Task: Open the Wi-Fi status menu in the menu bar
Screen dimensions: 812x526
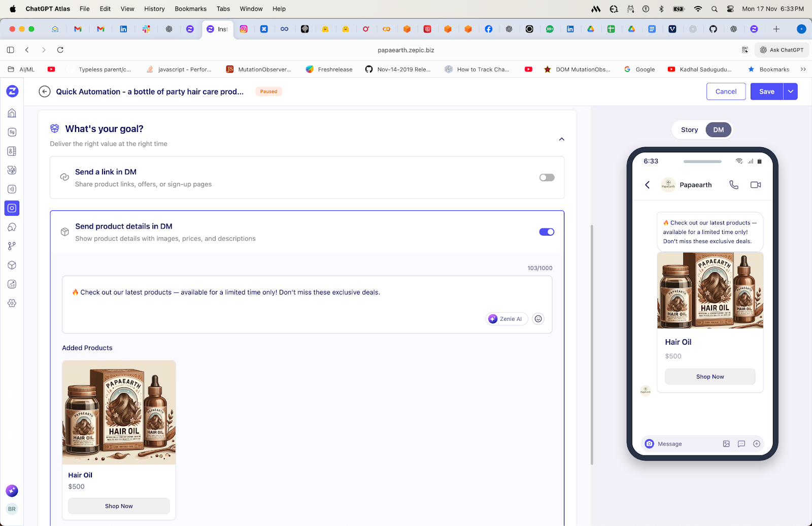Action: point(698,9)
